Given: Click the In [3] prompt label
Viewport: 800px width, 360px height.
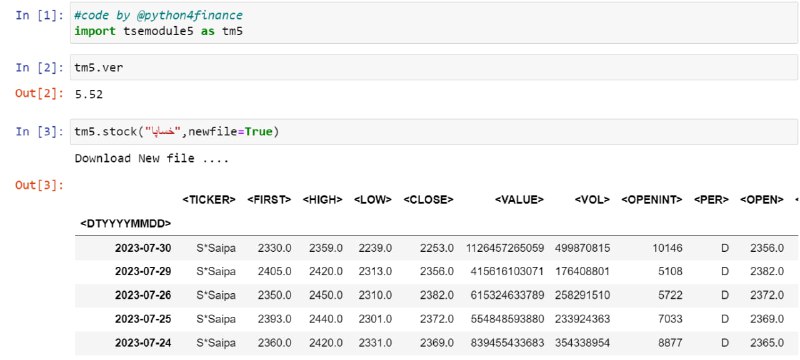Looking at the screenshot, I should coord(39,132).
